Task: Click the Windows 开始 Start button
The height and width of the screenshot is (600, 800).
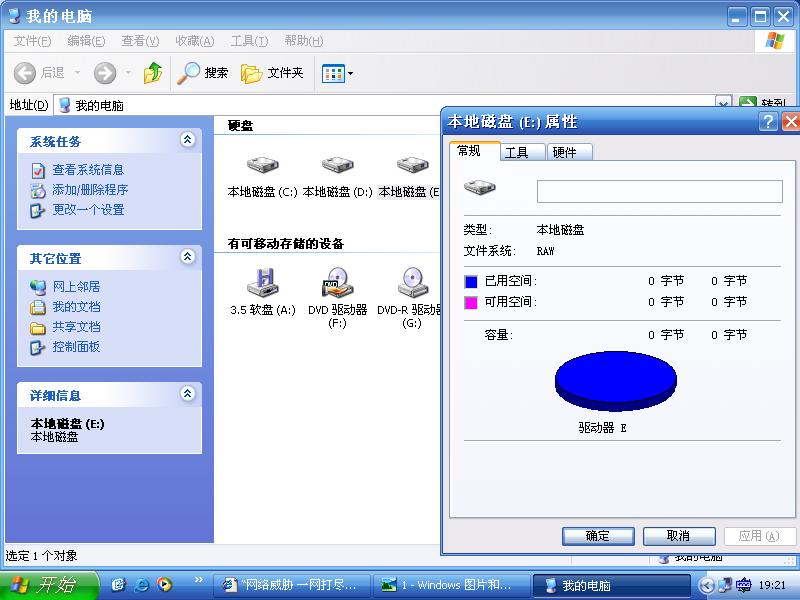Action: pos(48,585)
